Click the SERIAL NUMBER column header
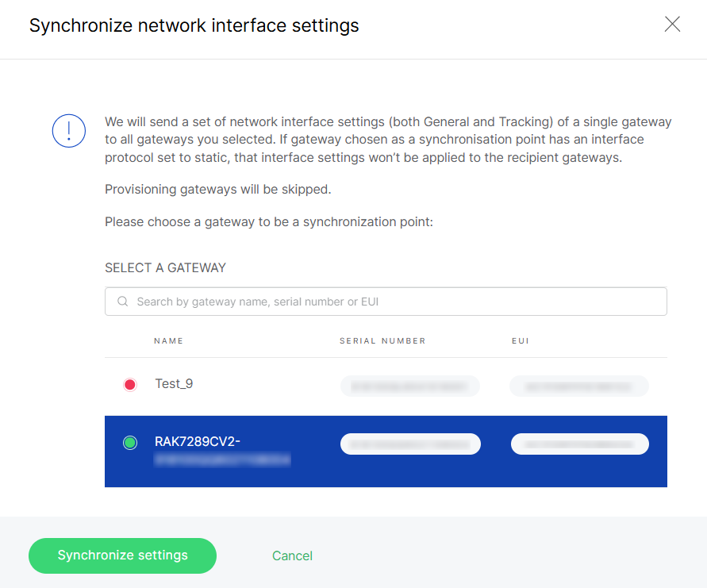The height and width of the screenshot is (588, 707). 382,340
